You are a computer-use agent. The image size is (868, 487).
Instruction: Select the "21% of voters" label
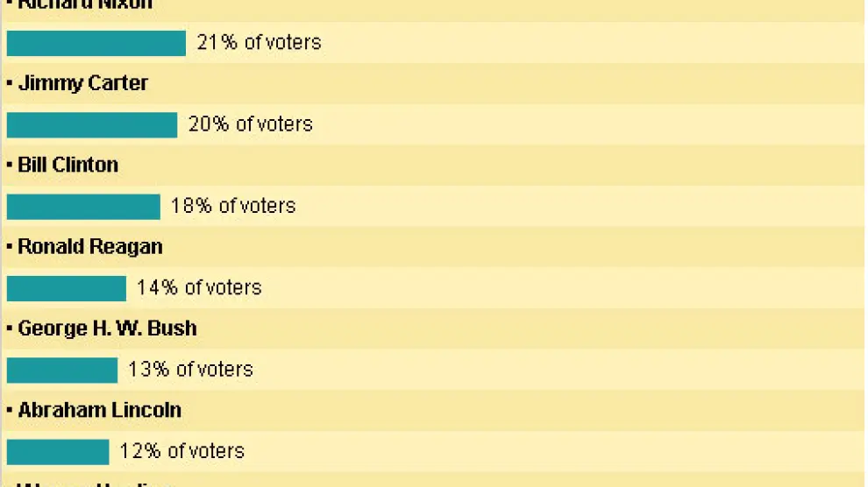coord(259,42)
